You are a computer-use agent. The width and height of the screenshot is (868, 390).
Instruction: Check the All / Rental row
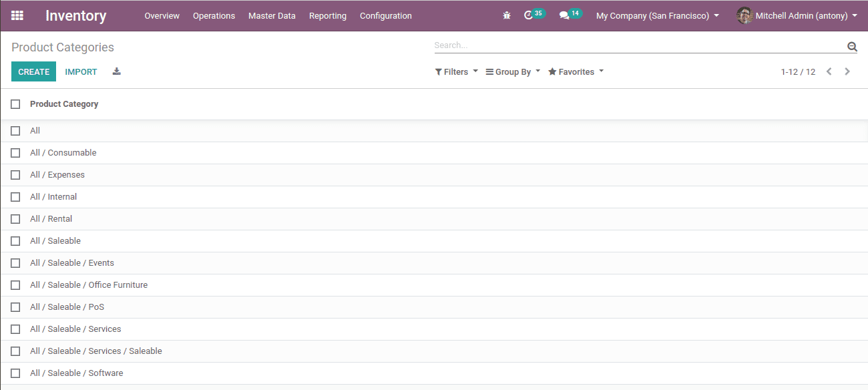click(15, 219)
